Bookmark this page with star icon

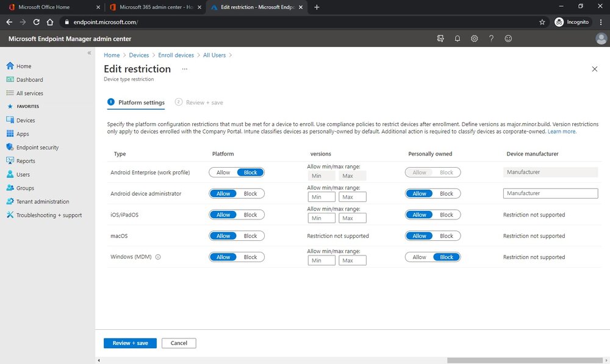pyautogui.click(x=542, y=22)
